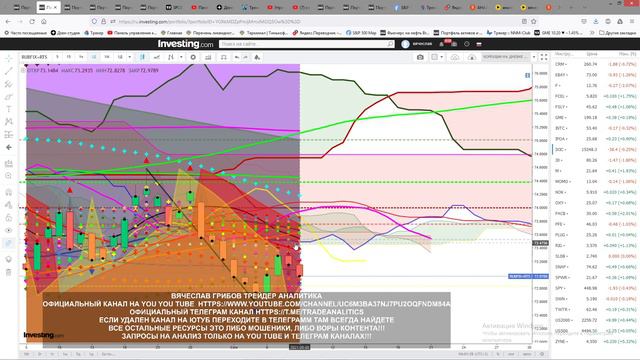The image size is (640, 360).
Task: Toggle fullscreen chart mode
Action: pyautogui.click(x=544, y=57)
